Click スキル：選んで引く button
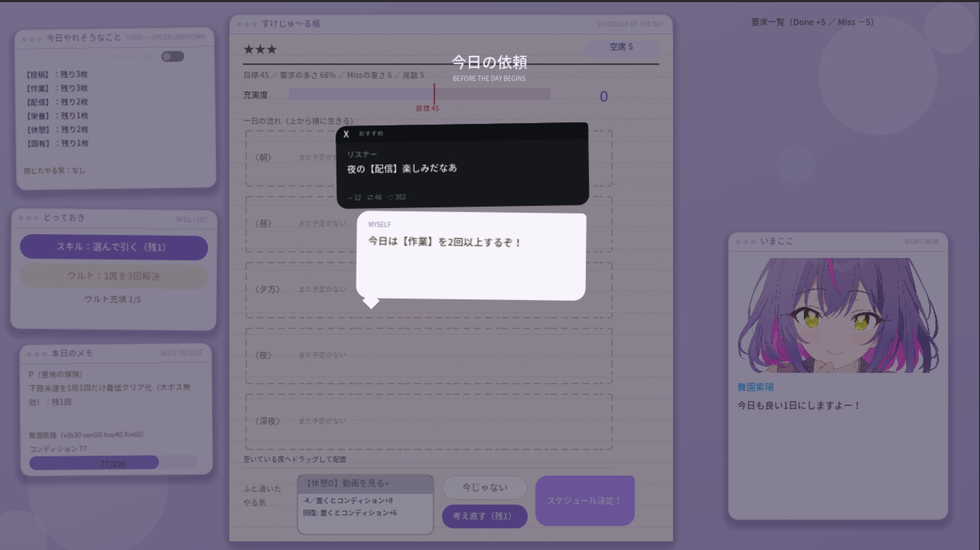980x550 pixels. [114, 247]
